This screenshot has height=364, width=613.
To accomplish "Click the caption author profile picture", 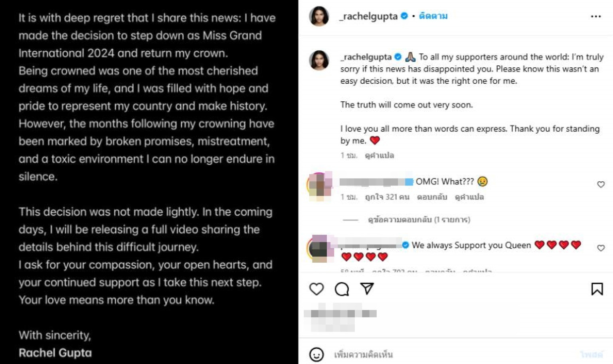I will pyautogui.click(x=319, y=61).
